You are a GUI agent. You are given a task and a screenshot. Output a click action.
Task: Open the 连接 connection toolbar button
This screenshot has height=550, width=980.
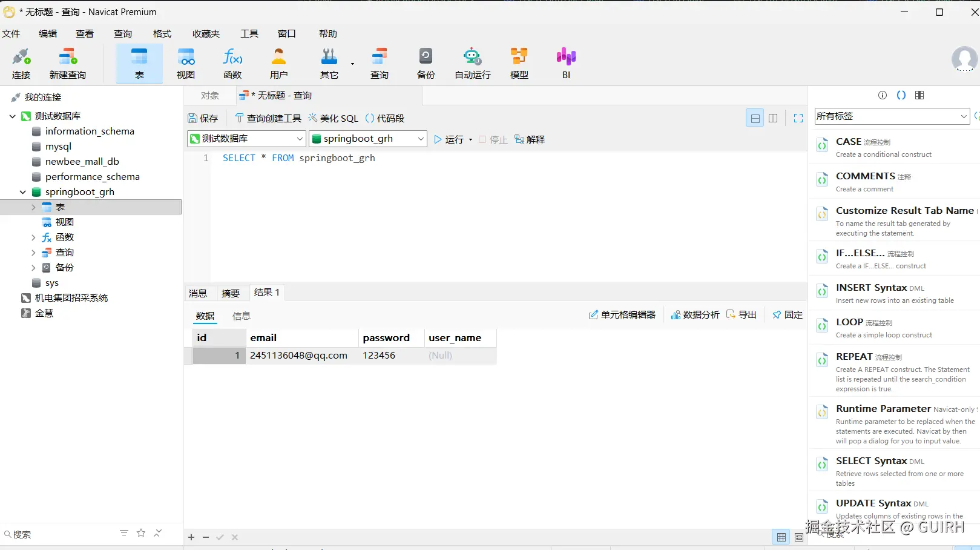click(x=21, y=63)
